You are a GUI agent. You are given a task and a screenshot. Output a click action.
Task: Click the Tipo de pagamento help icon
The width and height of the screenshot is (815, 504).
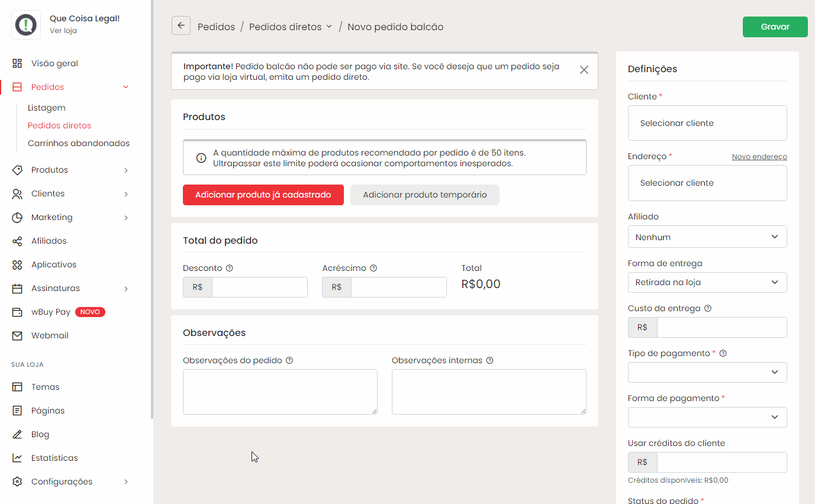click(x=723, y=353)
